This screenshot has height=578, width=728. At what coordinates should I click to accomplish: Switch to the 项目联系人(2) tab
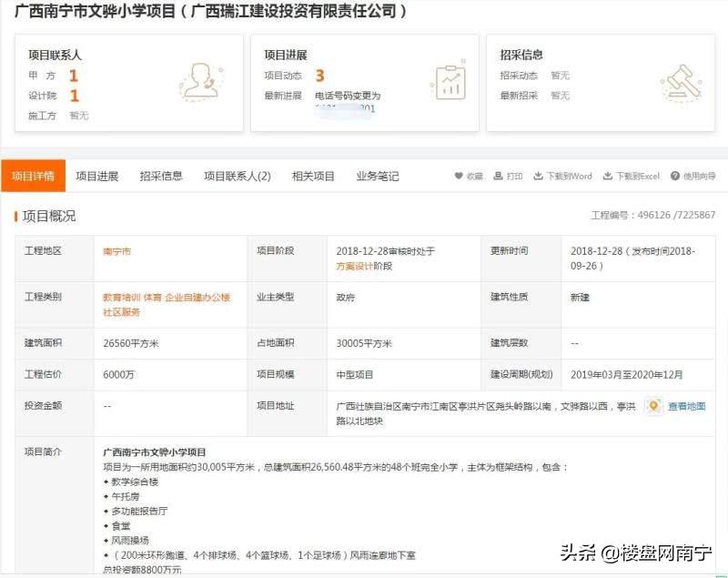coord(235,176)
